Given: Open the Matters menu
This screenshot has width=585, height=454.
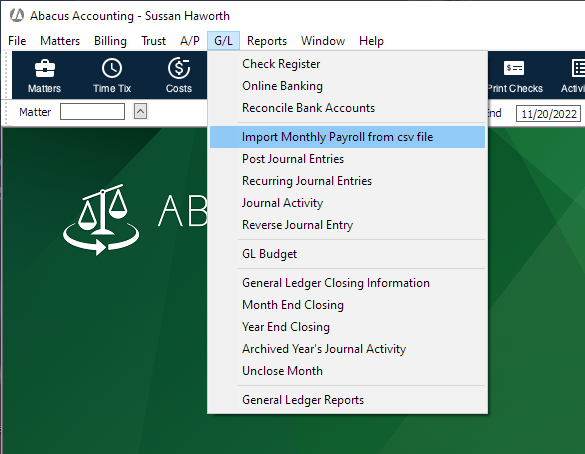Looking at the screenshot, I should click(x=60, y=41).
